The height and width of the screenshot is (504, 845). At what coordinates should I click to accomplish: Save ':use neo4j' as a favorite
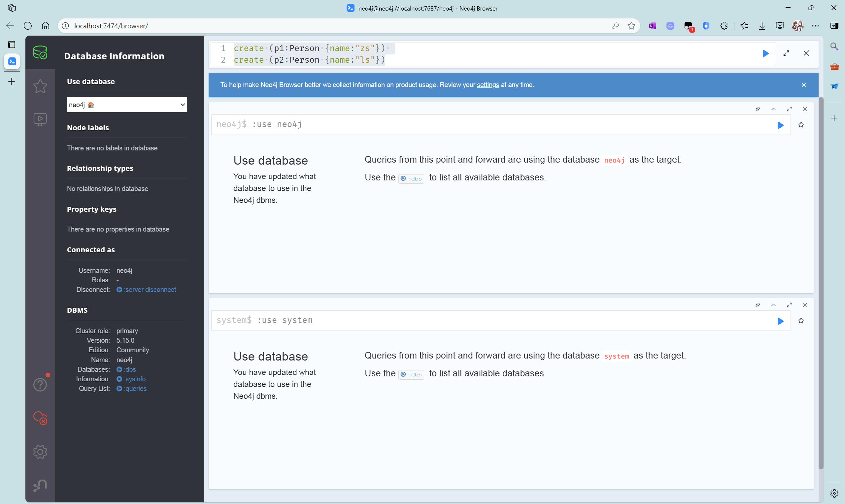tap(801, 125)
